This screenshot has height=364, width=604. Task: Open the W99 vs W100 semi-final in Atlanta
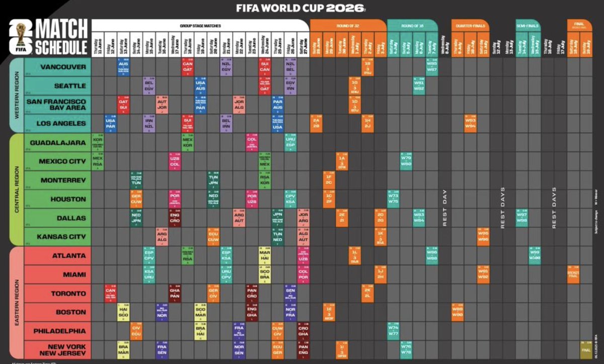[x=535, y=256]
